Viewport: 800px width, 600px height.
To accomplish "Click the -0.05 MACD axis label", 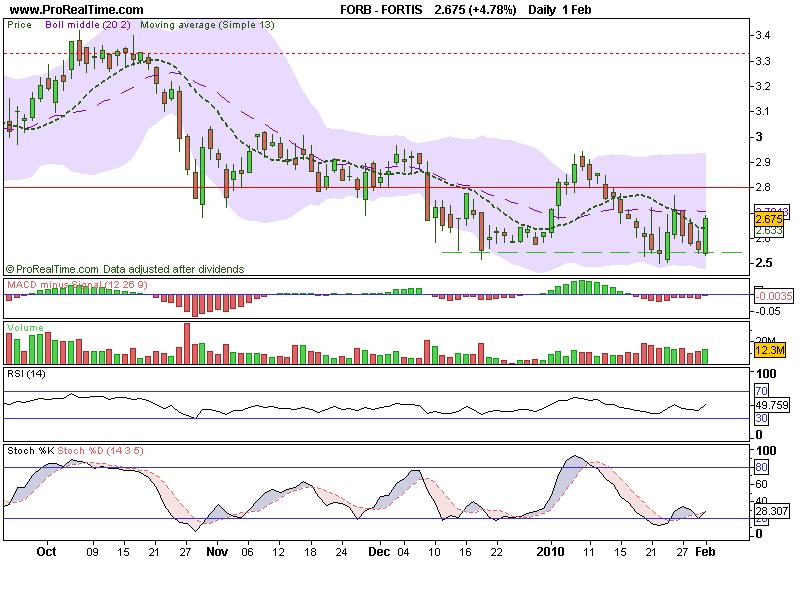I will pyautogui.click(x=768, y=311).
